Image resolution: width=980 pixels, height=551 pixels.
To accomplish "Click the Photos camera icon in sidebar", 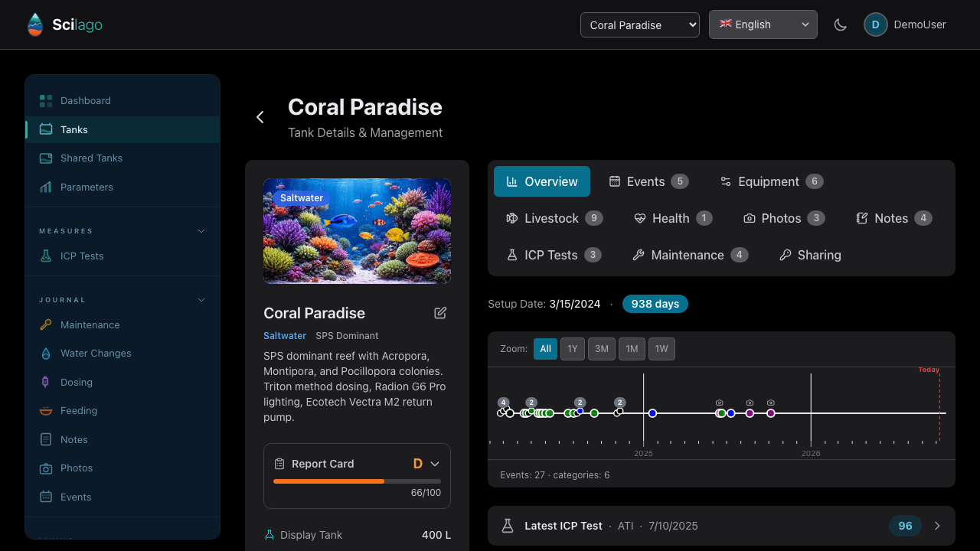I will 46,468.
